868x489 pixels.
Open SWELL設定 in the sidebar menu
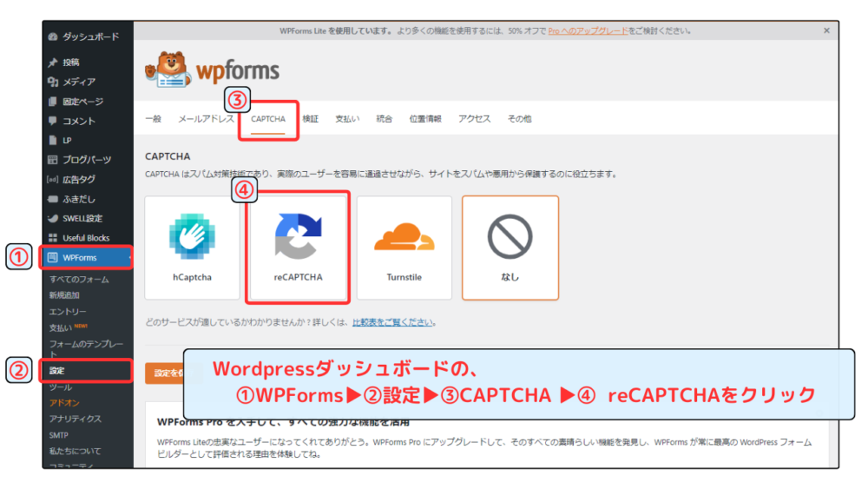coord(82,218)
